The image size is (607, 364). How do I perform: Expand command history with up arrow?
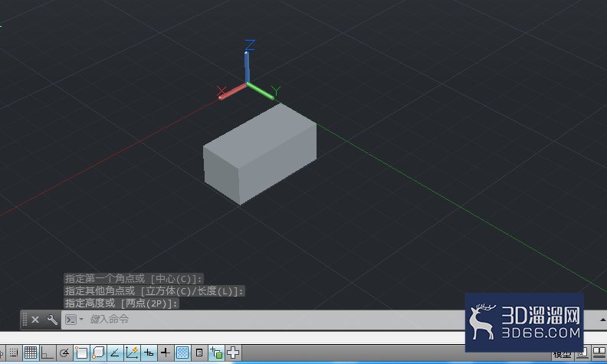(602, 320)
